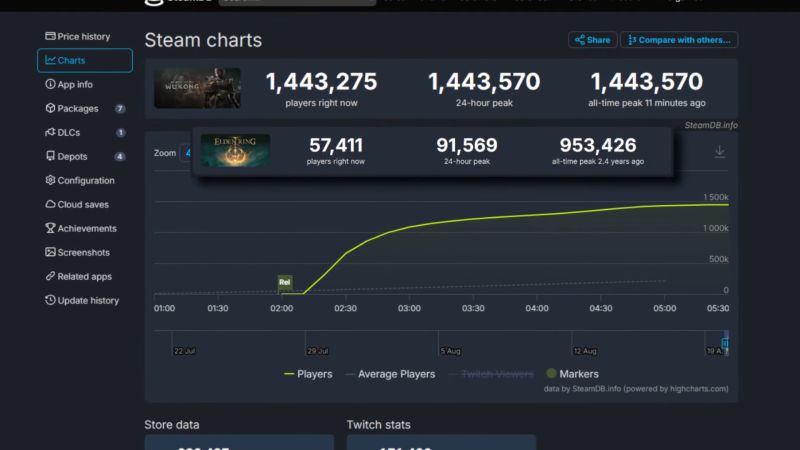
Task: Select the Charts sidebar item
Action: [x=85, y=60]
